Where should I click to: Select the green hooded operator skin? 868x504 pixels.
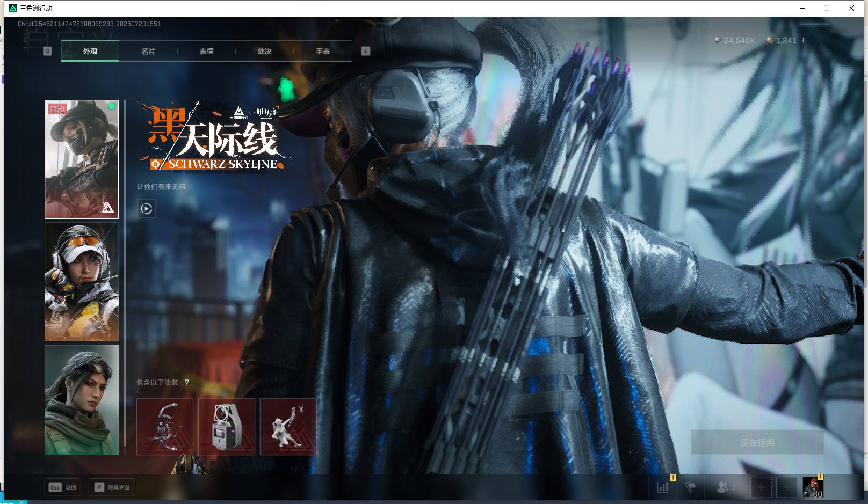pyautogui.click(x=82, y=400)
